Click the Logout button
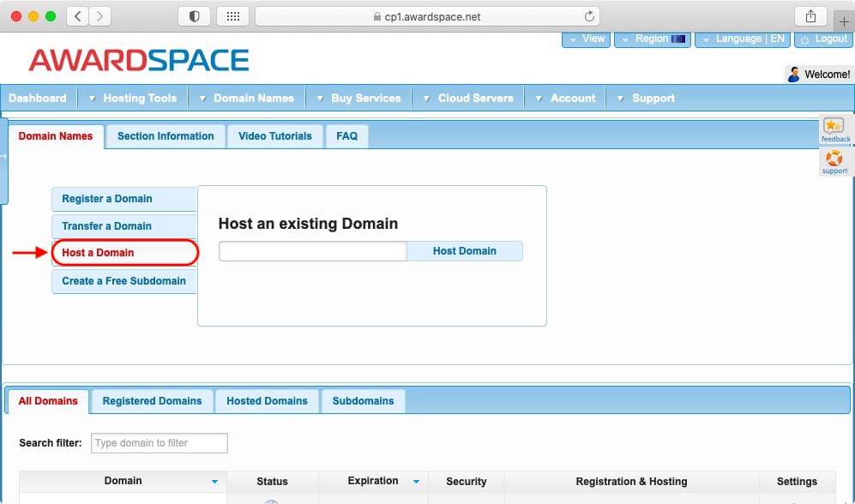The image size is (855, 504). click(x=824, y=38)
